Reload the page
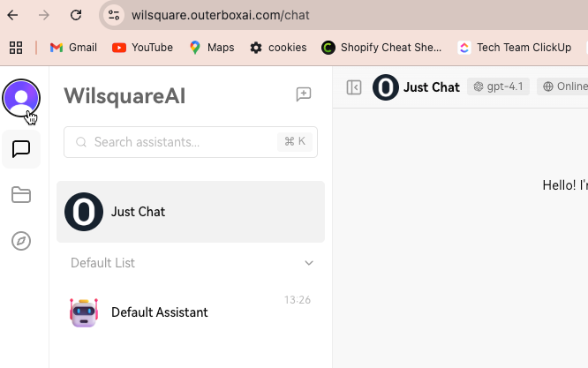The width and height of the screenshot is (588, 368). [x=76, y=15]
